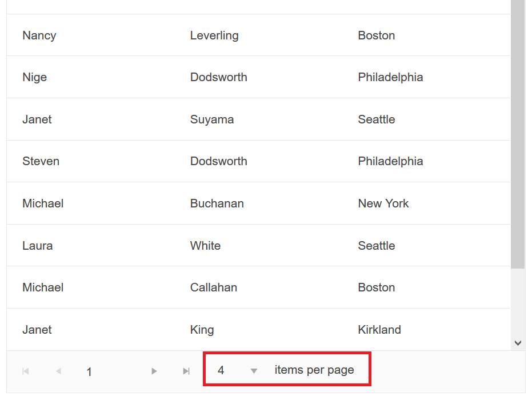The image size is (532, 396).
Task: Click the King last name cell
Action: click(202, 330)
